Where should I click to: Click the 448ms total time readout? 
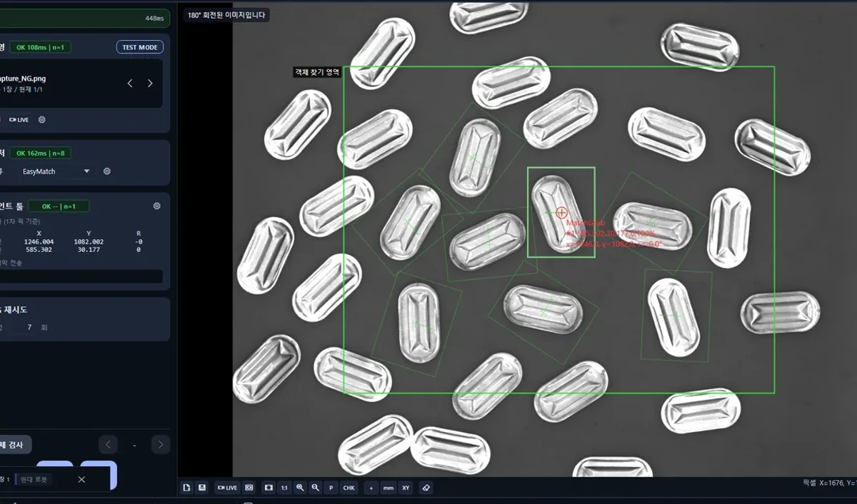pos(154,18)
